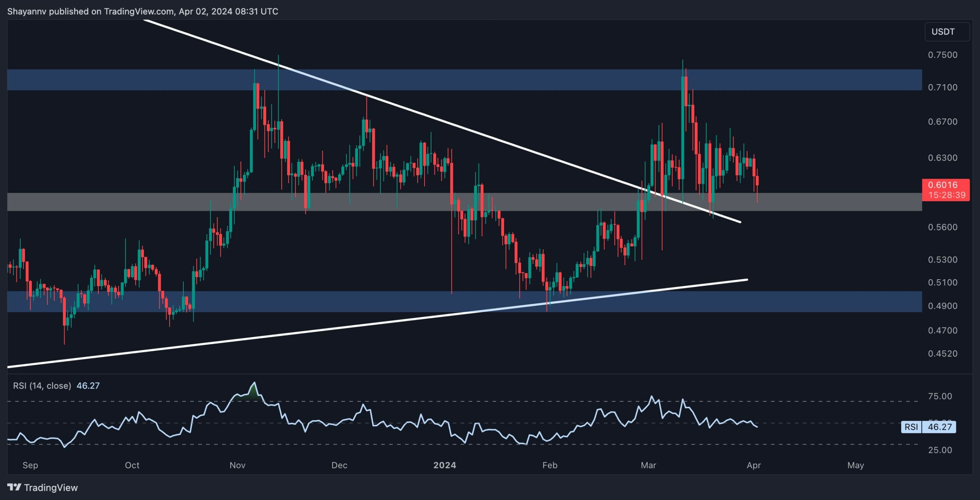Screen dimensions: 980x500
Task: Click the 0.5600 price axis label
Action: [x=942, y=227]
